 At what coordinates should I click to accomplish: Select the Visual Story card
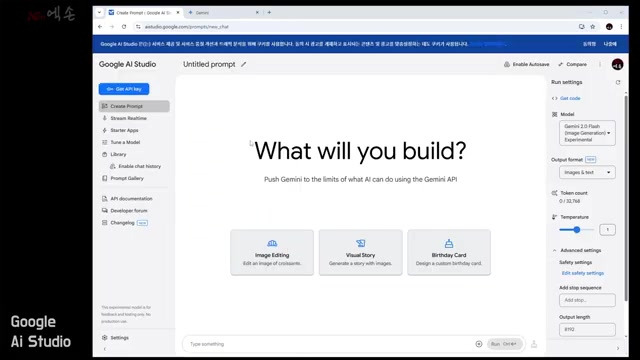pos(360,252)
